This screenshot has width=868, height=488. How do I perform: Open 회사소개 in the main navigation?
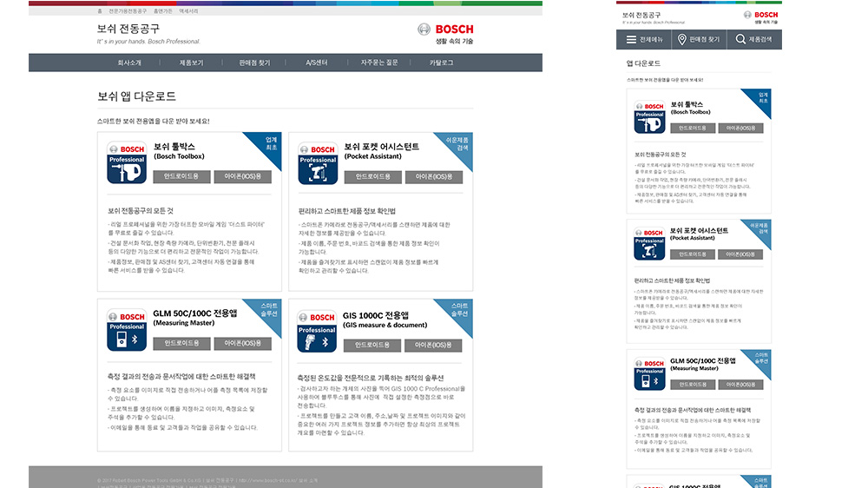pos(129,63)
